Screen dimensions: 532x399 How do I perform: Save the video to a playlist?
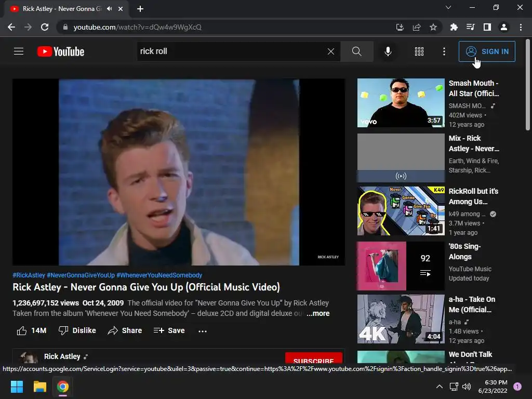(x=169, y=330)
